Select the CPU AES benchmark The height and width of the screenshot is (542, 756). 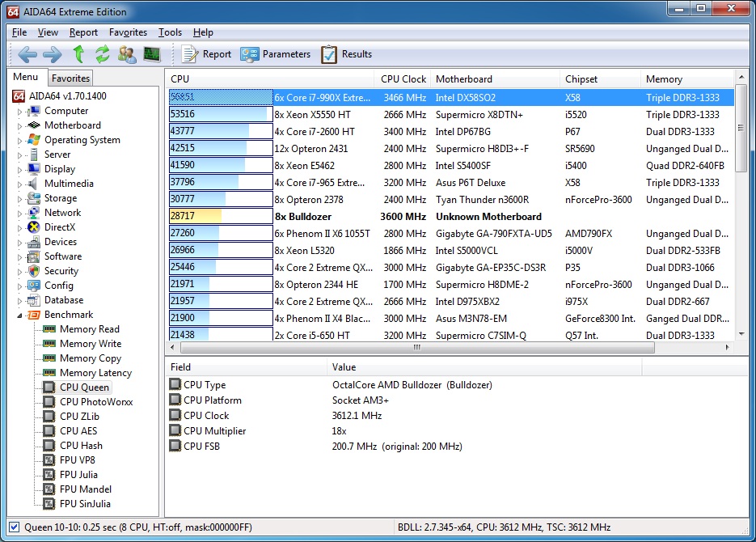78,431
